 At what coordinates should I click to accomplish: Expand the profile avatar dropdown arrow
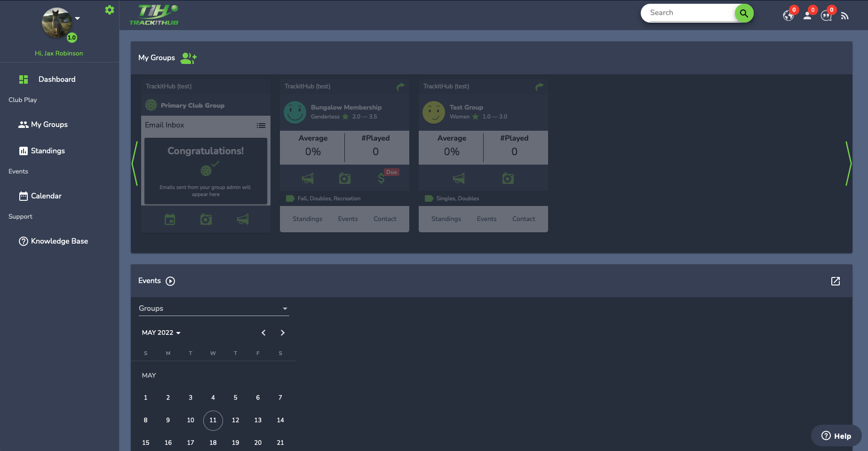(78, 18)
